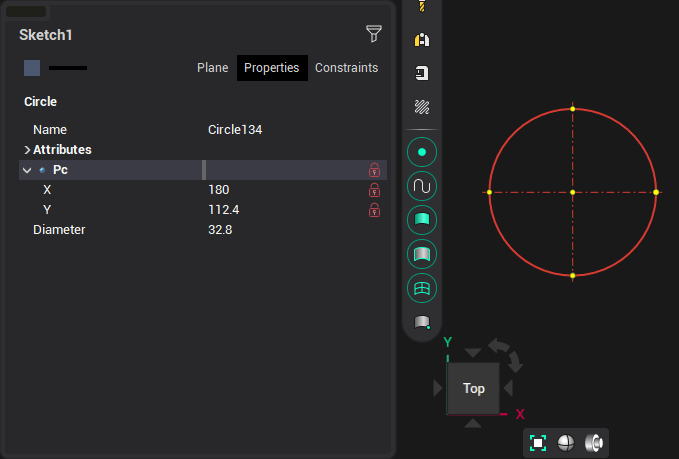Toggle the lock on the Pc row
The width and height of the screenshot is (679, 459).
point(375,170)
